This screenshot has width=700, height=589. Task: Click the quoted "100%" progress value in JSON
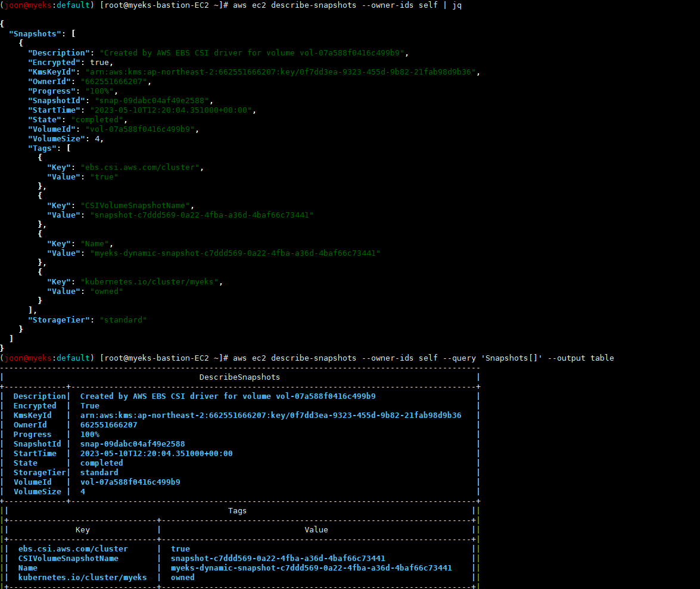(99, 91)
